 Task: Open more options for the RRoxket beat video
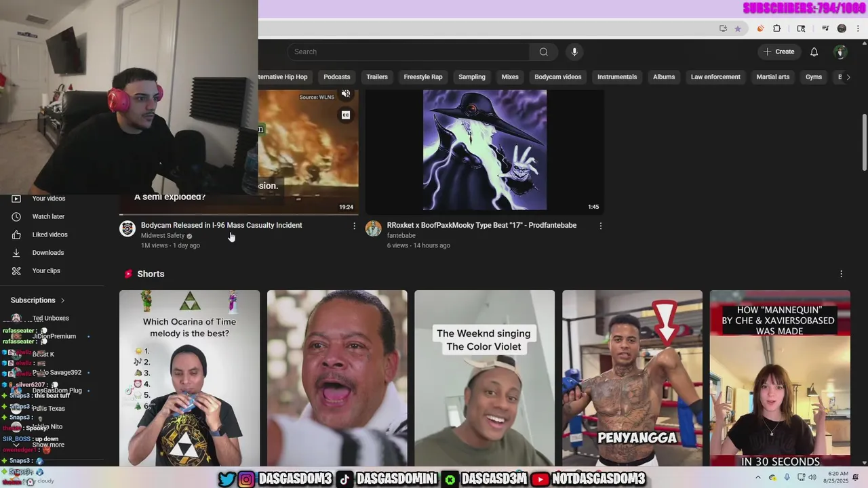click(x=600, y=226)
